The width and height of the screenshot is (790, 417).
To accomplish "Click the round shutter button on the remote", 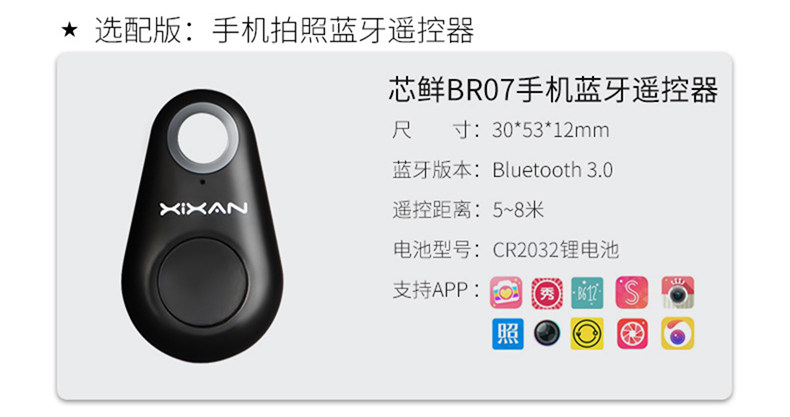I will tap(203, 282).
